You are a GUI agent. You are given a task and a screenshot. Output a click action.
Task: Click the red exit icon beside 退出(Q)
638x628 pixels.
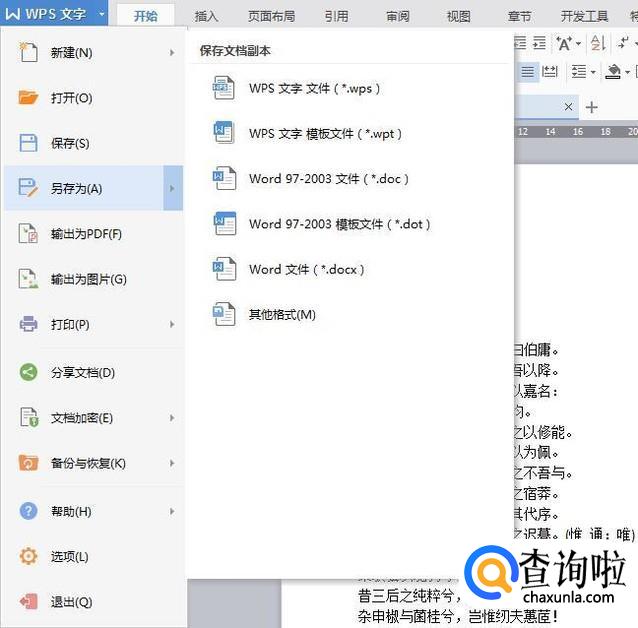(x=28, y=602)
